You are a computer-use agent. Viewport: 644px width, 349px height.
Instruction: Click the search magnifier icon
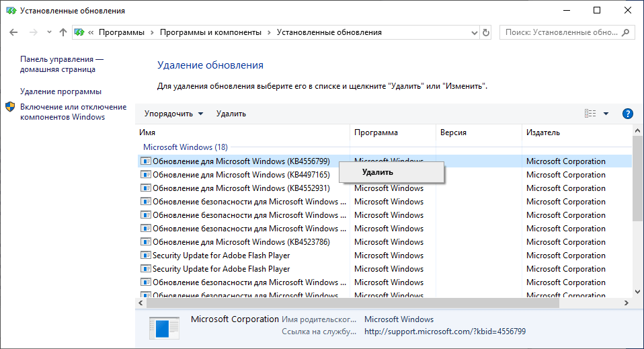(x=626, y=32)
